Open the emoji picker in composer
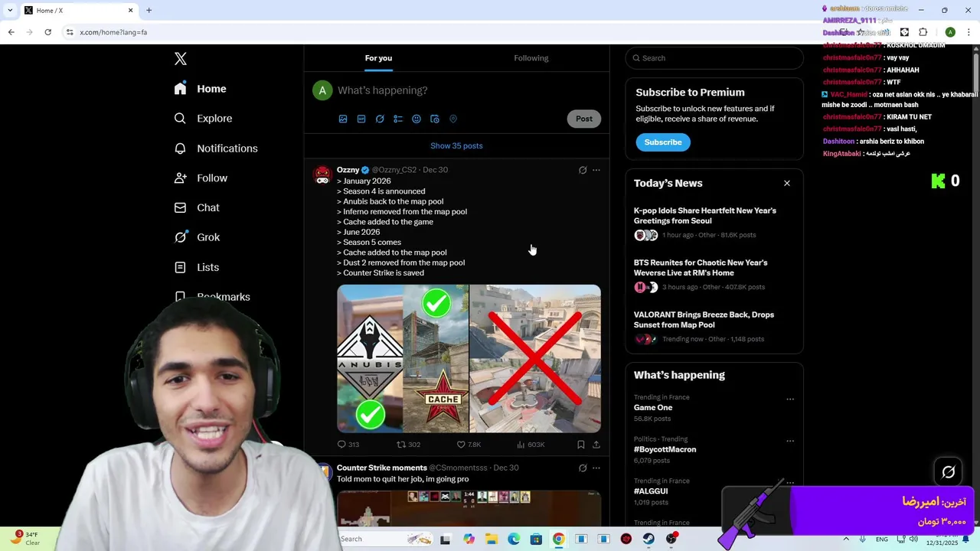 click(416, 119)
